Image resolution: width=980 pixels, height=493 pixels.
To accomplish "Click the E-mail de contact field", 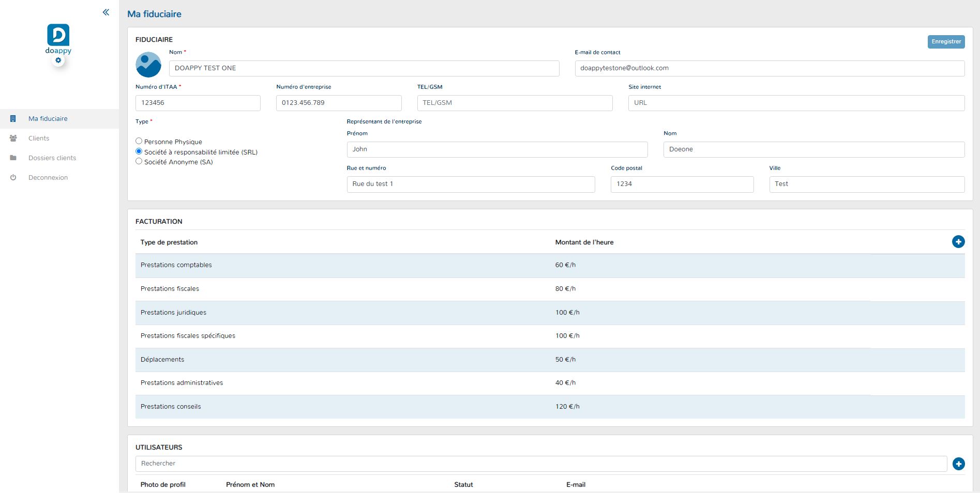I will (770, 68).
